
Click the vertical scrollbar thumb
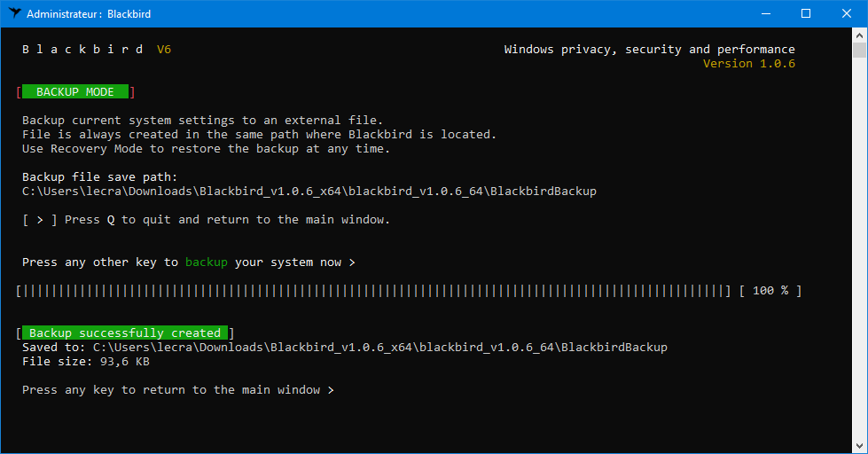859,50
